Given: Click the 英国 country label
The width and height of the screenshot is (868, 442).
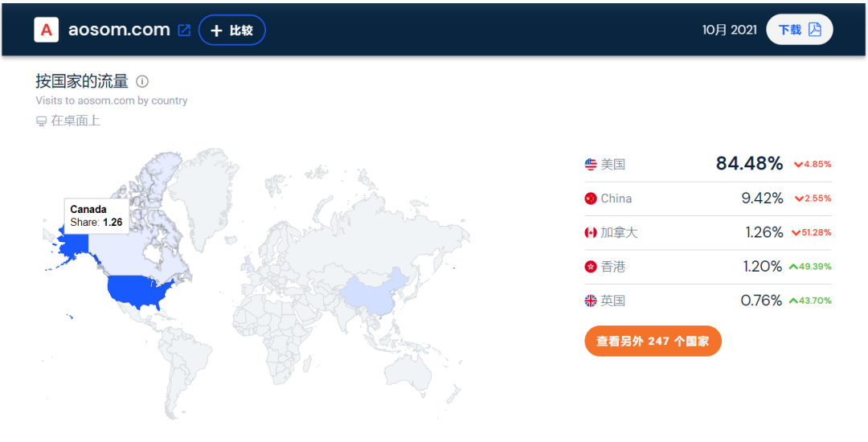Looking at the screenshot, I should [x=612, y=301].
